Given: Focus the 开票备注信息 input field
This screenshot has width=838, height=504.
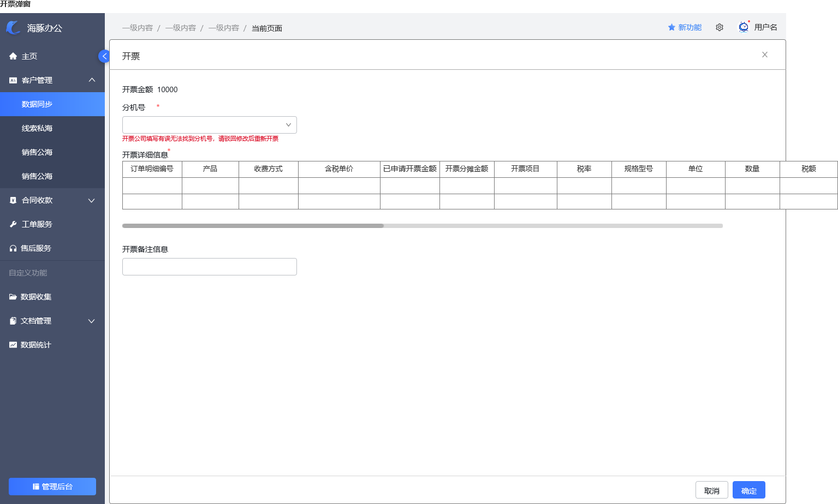Looking at the screenshot, I should pos(210,267).
